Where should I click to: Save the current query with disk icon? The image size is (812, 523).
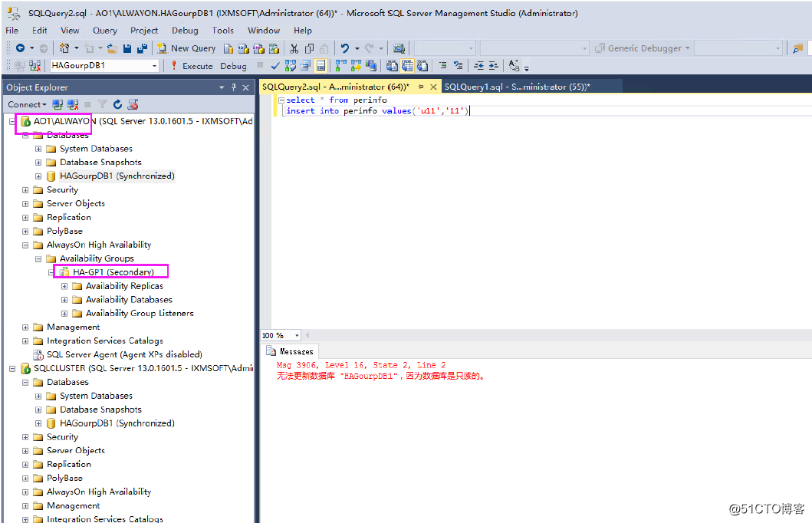(127, 48)
